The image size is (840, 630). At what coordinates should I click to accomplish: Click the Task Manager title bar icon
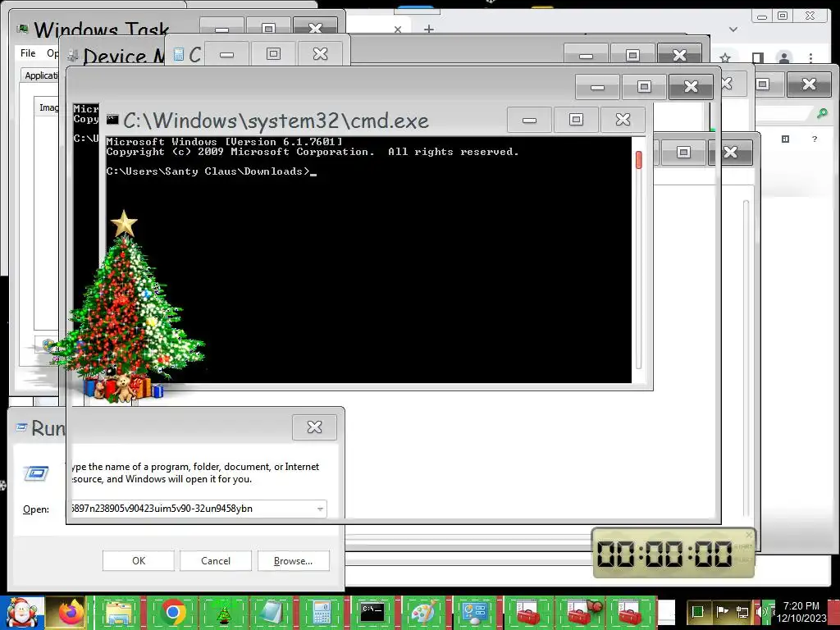tap(22, 29)
